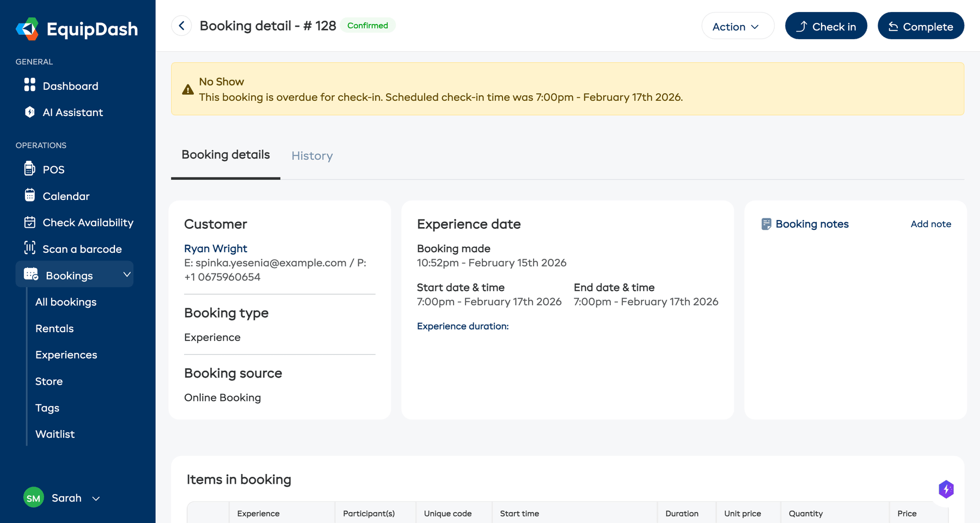The height and width of the screenshot is (523, 980).
Task: Click Add note in Booking notes panel
Action: [931, 224]
